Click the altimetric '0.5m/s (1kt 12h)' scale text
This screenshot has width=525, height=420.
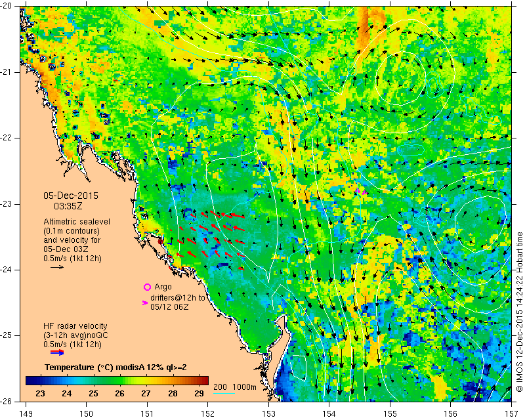72,259
